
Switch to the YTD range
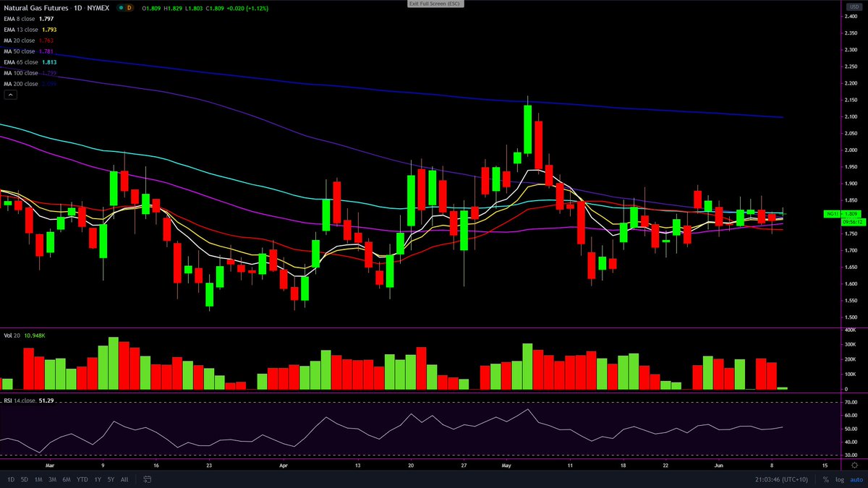(x=81, y=479)
